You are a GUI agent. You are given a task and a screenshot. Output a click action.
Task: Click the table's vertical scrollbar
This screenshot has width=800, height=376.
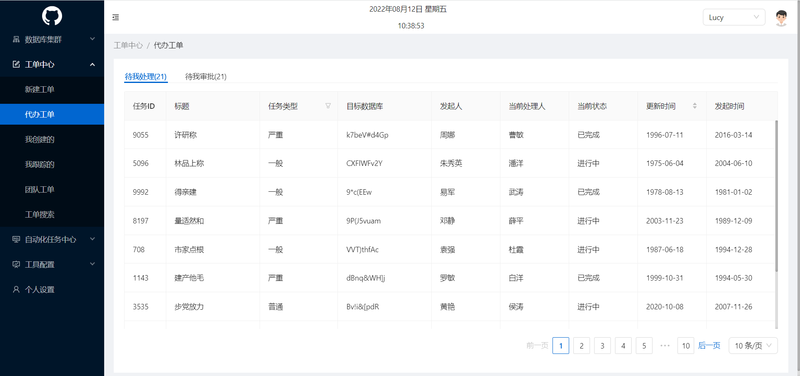click(x=777, y=196)
